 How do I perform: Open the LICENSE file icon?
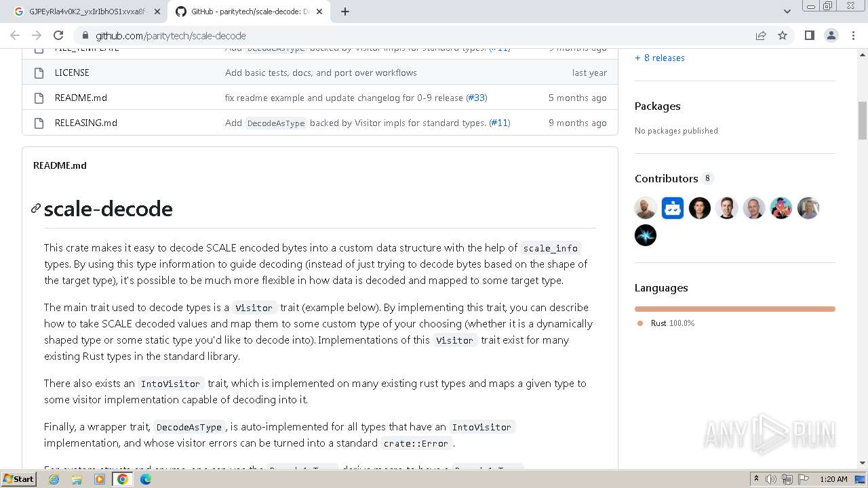point(39,73)
